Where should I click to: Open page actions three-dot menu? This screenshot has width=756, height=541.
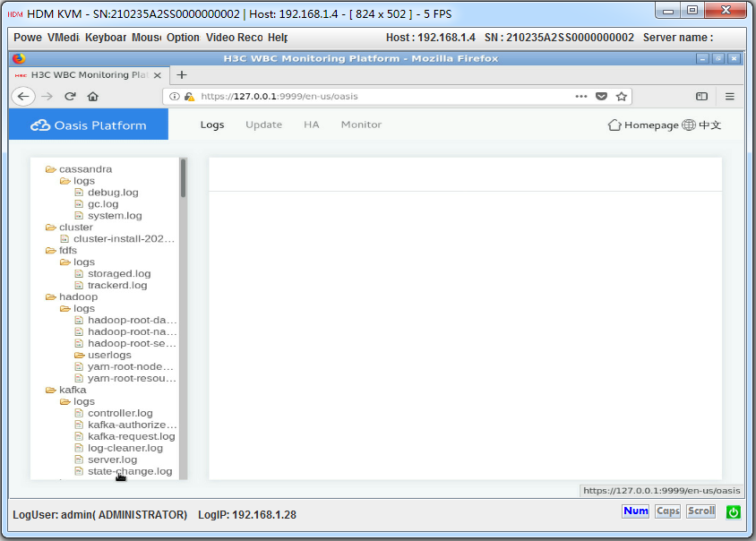coord(581,97)
